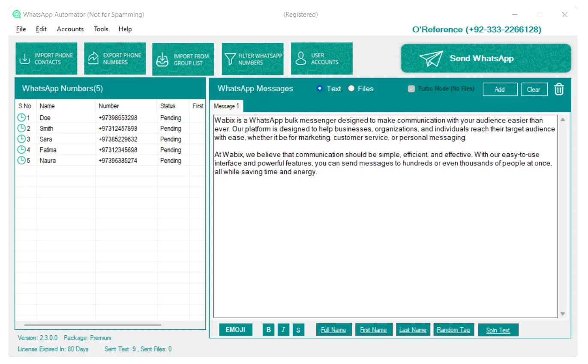
Task: Click the name Naura in the list
Action: (48, 161)
